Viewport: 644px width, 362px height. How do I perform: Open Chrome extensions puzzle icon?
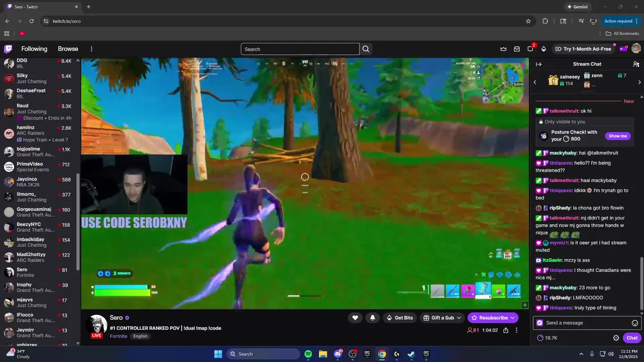tap(545, 21)
